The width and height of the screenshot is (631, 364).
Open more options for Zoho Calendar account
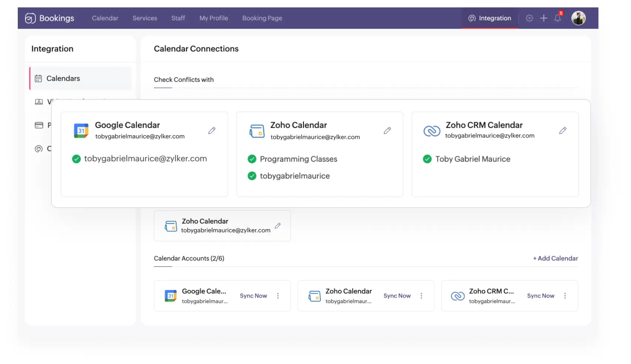[421, 296]
